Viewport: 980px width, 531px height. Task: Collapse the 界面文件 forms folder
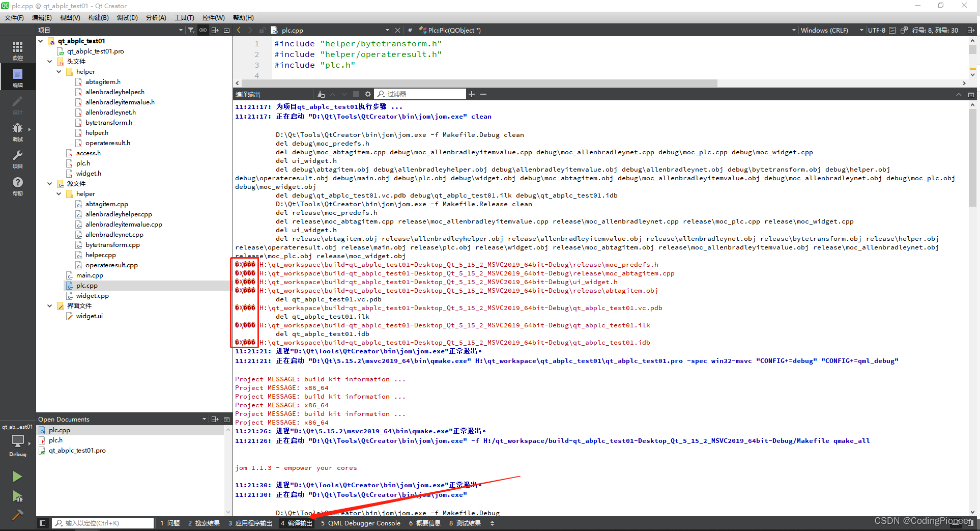click(x=50, y=306)
